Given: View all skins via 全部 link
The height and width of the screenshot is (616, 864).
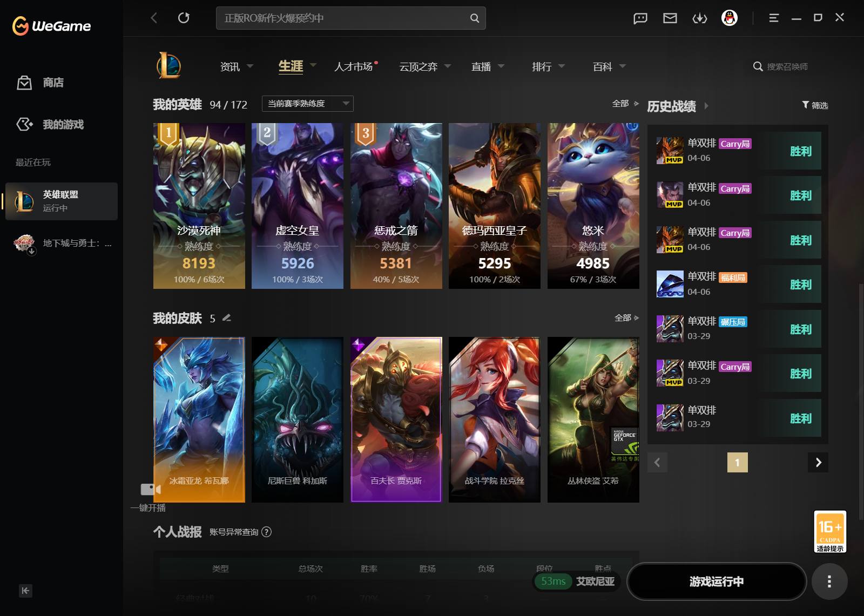Looking at the screenshot, I should point(626,318).
